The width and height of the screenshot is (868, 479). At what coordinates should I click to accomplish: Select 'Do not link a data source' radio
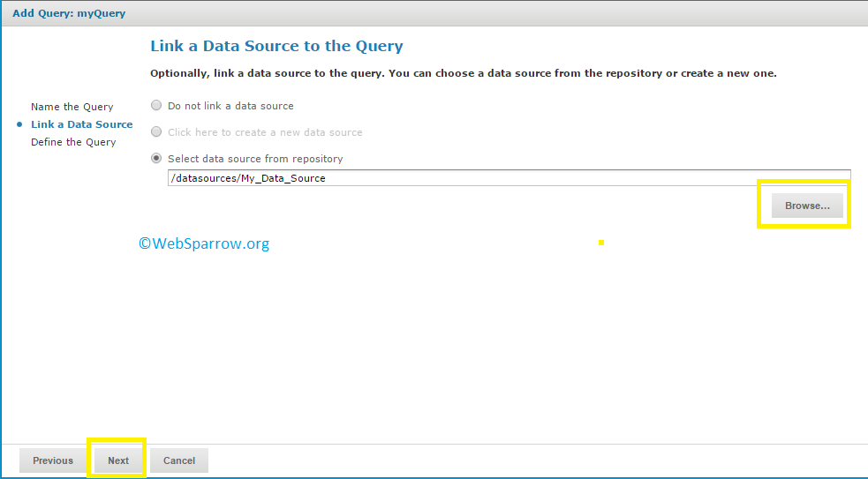(x=156, y=105)
